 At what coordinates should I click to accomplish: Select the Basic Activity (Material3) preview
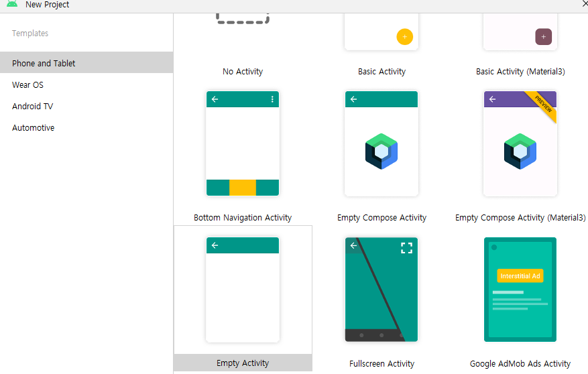tap(520, 32)
